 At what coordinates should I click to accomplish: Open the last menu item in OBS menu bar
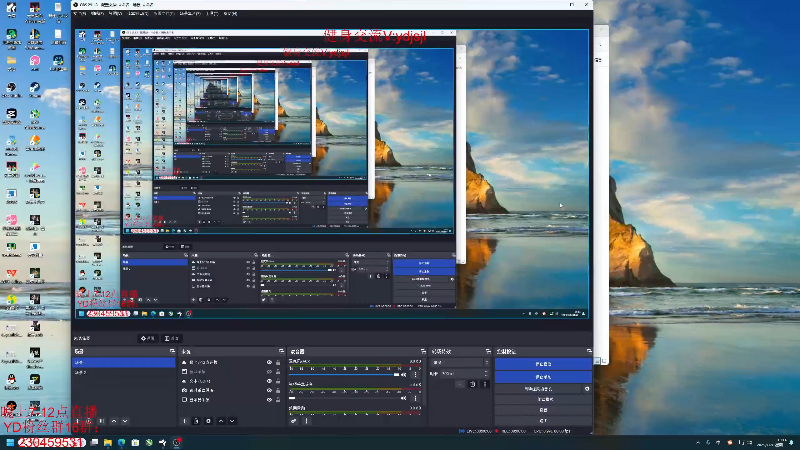click(230, 14)
